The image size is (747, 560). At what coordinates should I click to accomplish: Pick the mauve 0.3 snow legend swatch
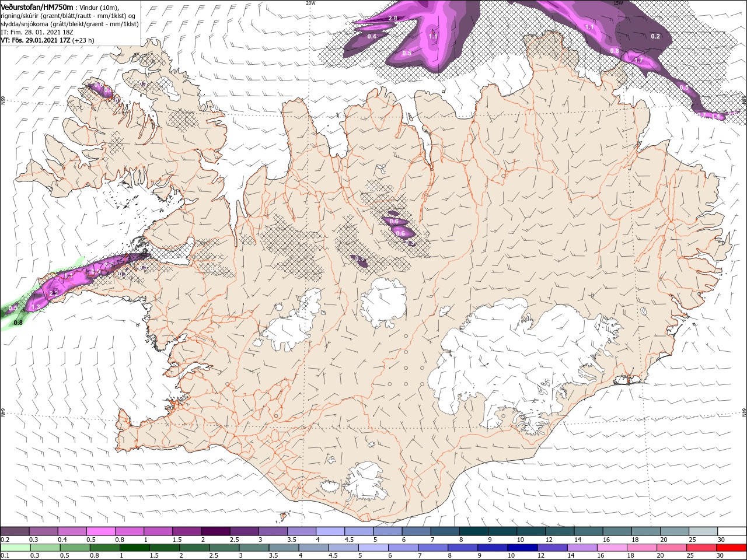tap(43, 531)
